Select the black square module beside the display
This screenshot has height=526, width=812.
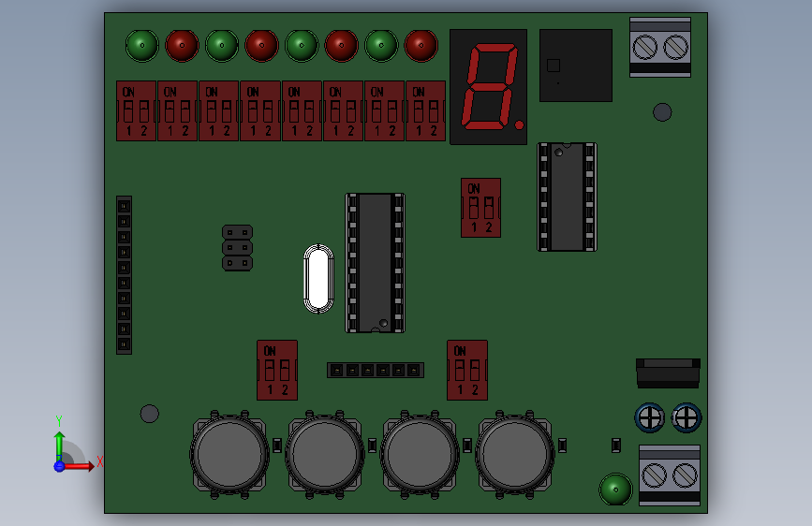click(576, 66)
